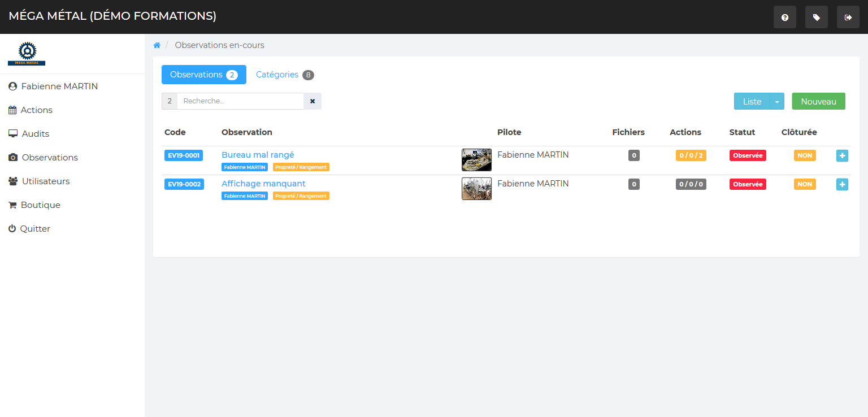Screen dimensions: 868x417
Task: Expand row EV19-0002 with plus icon
Action: (x=842, y=184)
